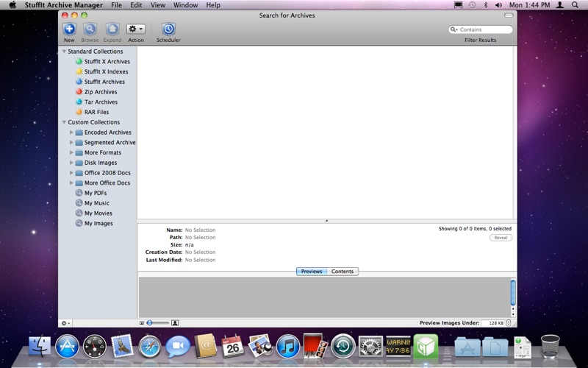Collapse the Standard Collections section

[x=64, y=52]
